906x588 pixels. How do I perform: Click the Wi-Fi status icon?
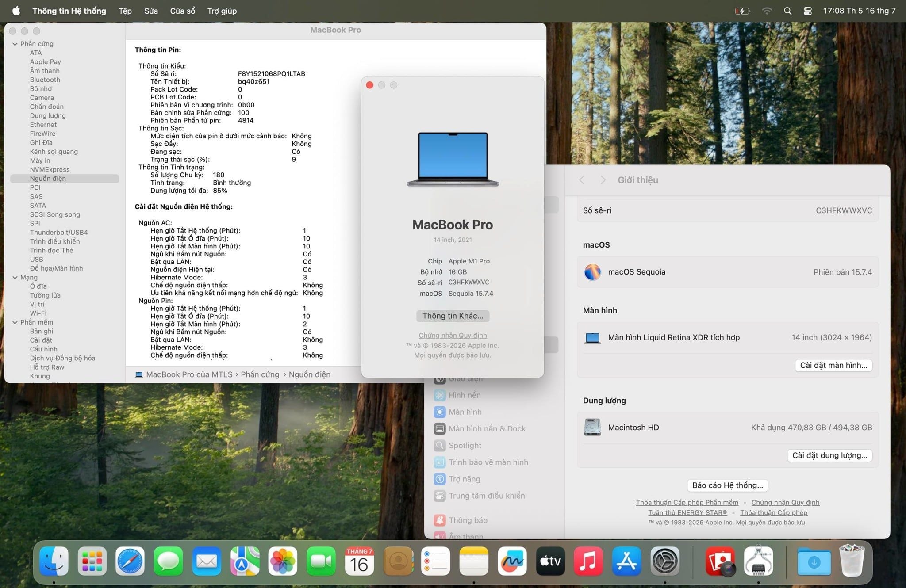point(767,11)
